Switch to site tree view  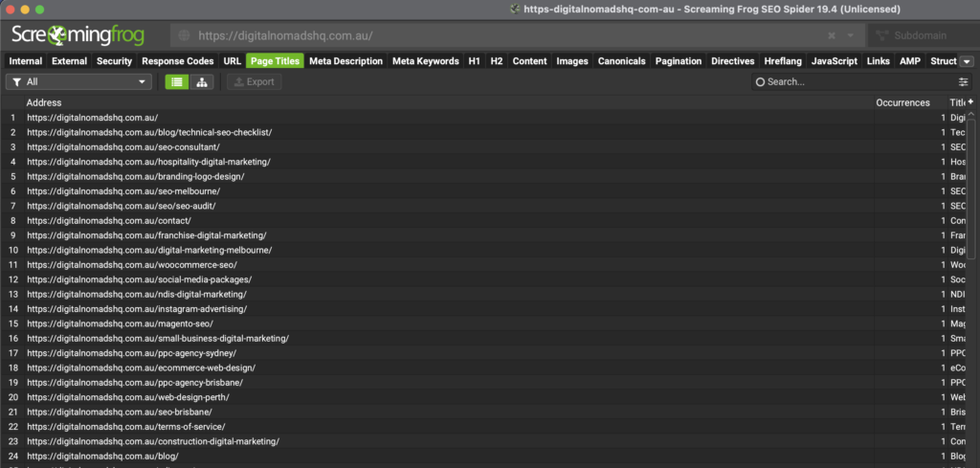[x=202, y=82]
